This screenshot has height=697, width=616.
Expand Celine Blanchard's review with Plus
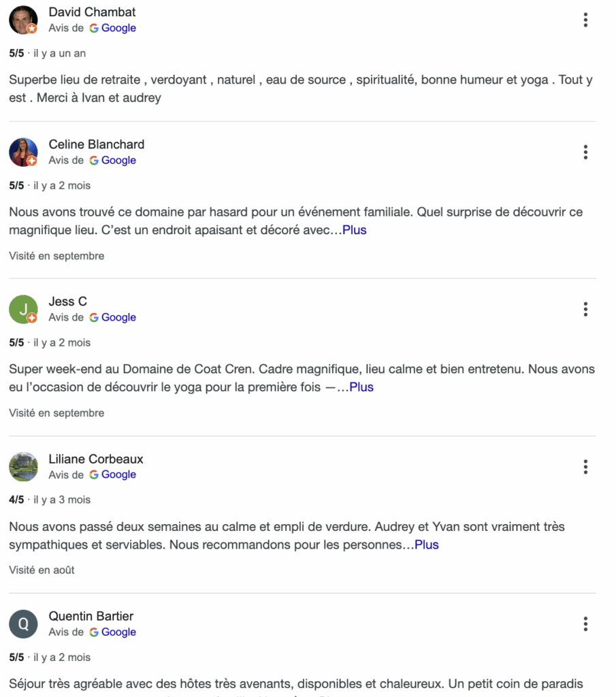click(355, 230)
